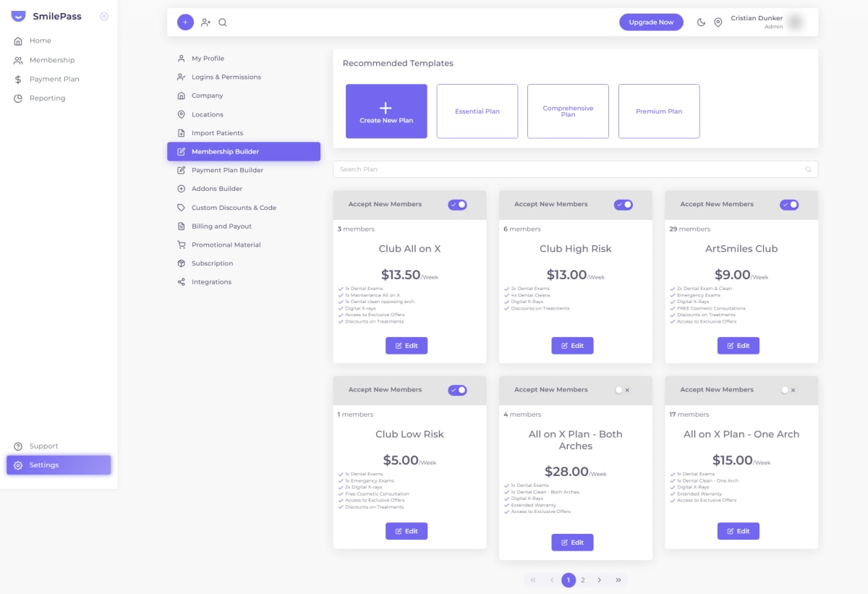
Task: Click the location pin icon in top bar
Action: coord(718,22)
